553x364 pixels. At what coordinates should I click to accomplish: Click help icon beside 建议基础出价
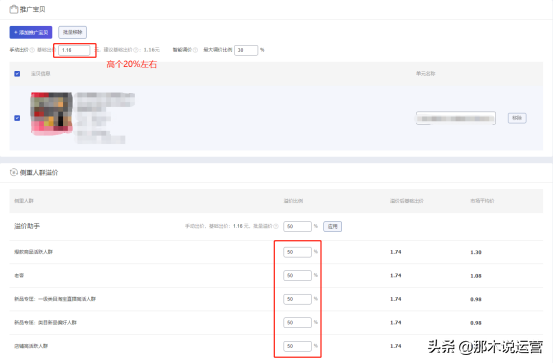tap(136, 50)
